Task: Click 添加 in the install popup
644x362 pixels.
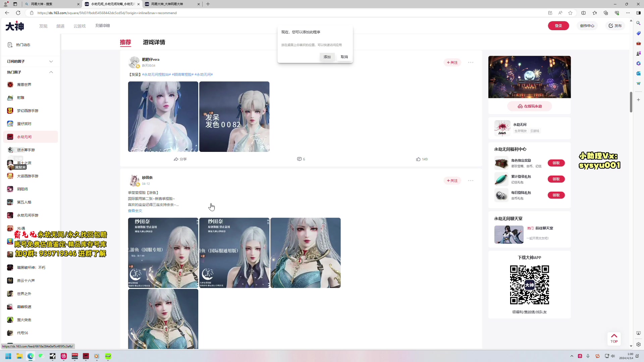Action: [x=327, y=57]
